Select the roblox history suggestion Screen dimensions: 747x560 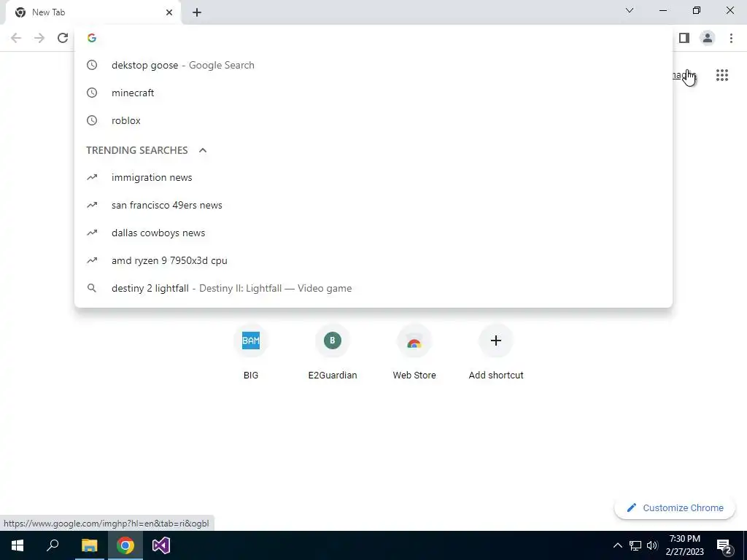tap(373, 120)
